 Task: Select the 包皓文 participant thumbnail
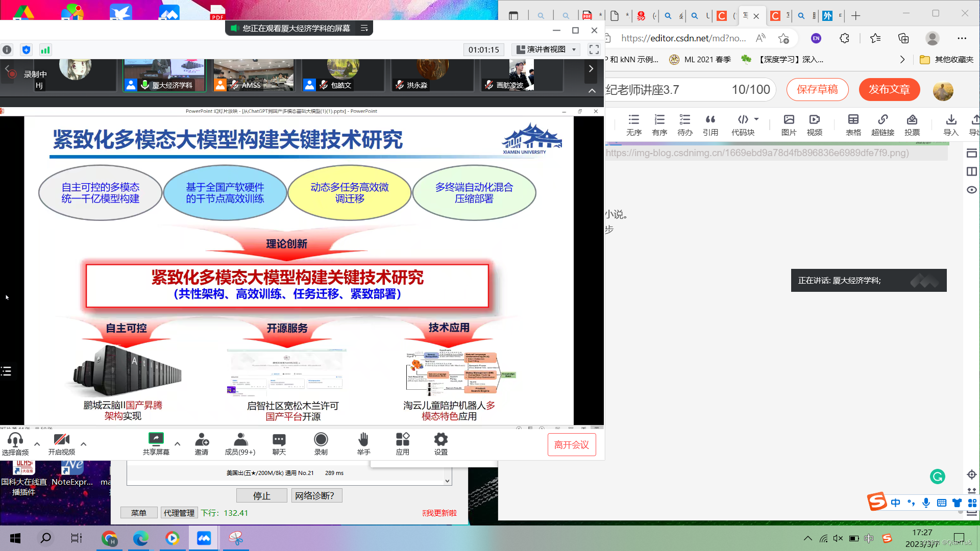tap(342, 75)
